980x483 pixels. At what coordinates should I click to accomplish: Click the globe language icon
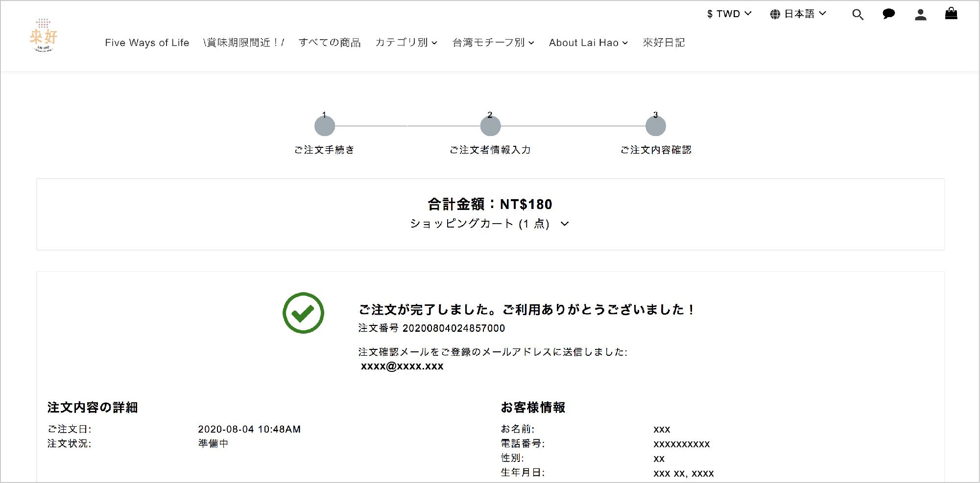(x=775, y=14)
